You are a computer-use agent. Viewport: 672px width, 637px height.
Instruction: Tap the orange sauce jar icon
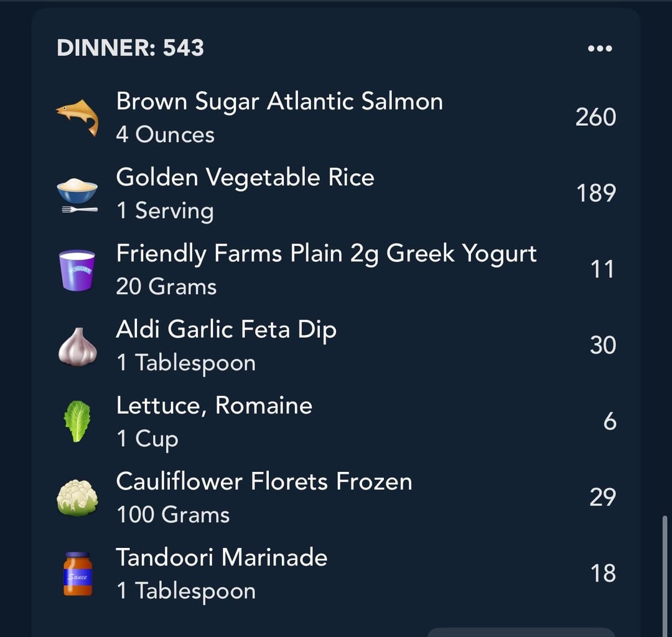(x=78, y=574)
